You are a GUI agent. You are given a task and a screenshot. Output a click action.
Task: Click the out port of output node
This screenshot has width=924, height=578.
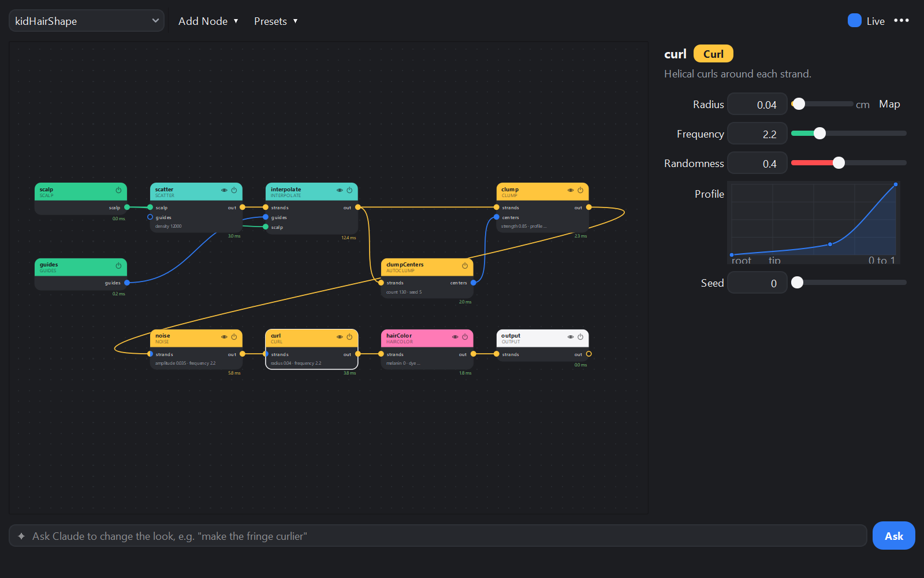[x=588, y=354]
